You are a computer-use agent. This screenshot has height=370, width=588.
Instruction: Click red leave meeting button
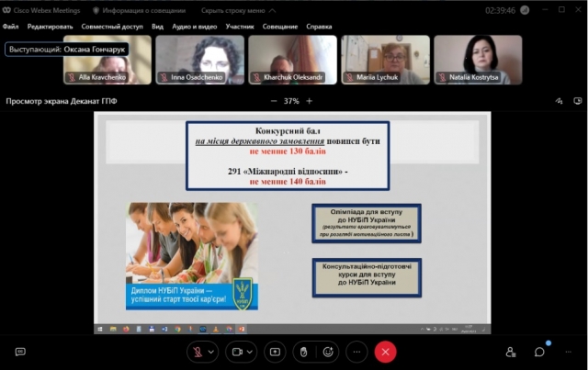386,351
